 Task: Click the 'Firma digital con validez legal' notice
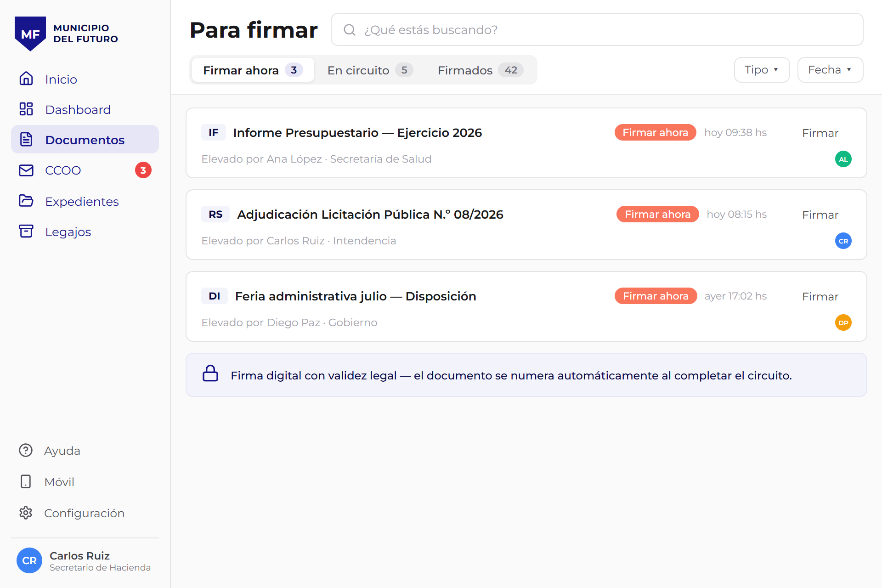coord(526,375)
